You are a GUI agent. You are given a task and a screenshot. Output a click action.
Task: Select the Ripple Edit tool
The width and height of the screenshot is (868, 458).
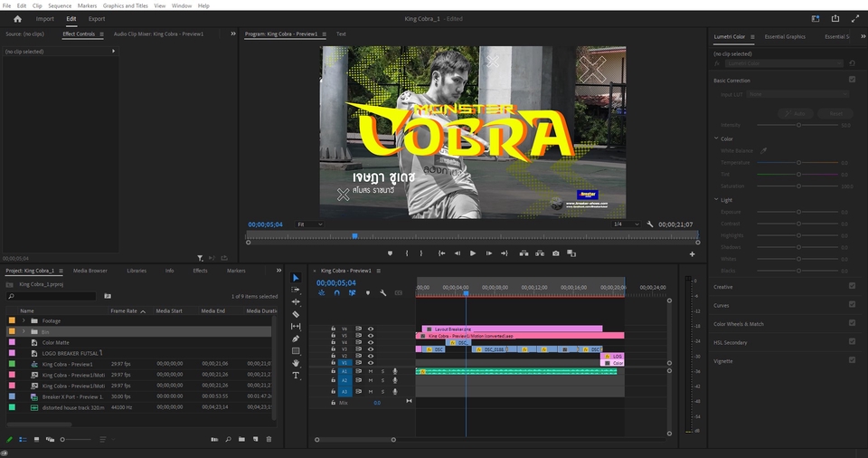pos(297,302)
